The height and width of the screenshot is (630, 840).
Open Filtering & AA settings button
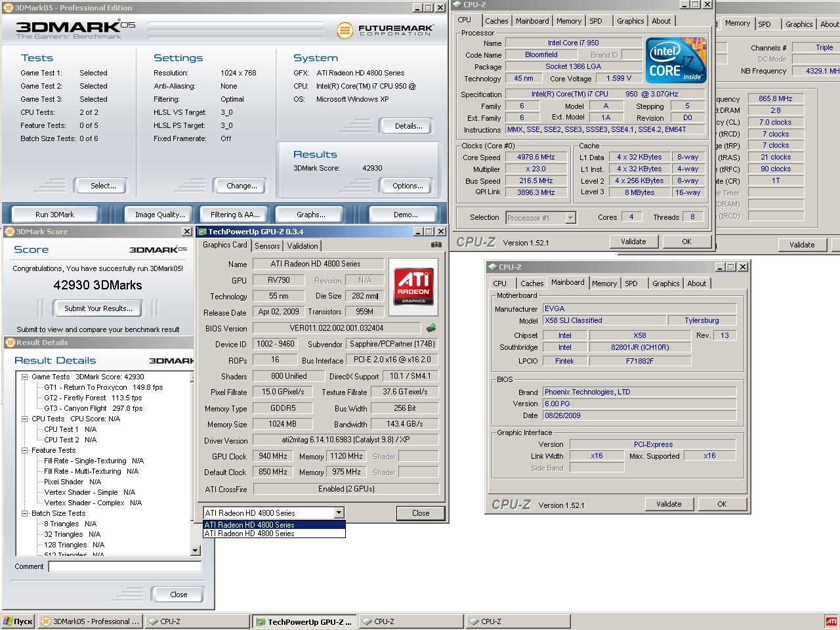click(235, 215)
